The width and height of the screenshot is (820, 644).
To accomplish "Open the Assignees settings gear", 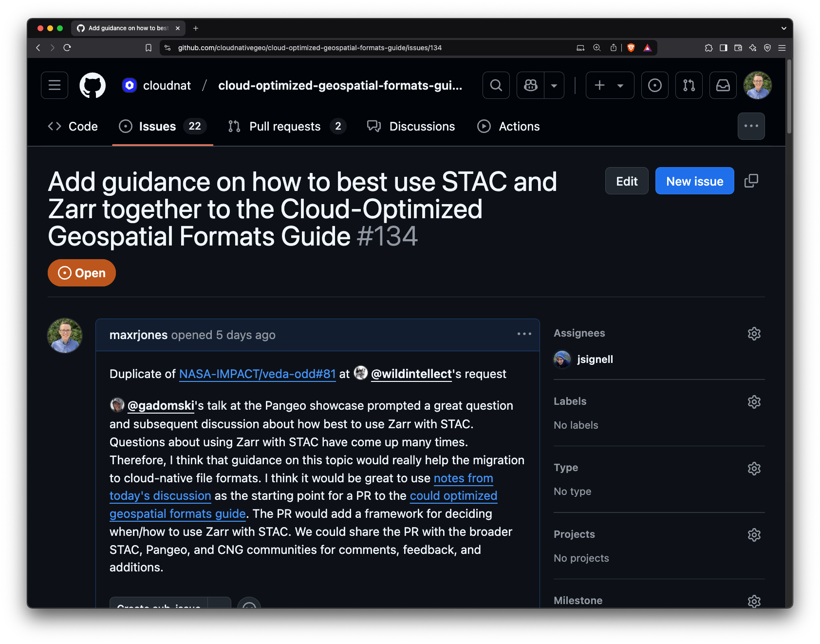I will tap(754, 334).
